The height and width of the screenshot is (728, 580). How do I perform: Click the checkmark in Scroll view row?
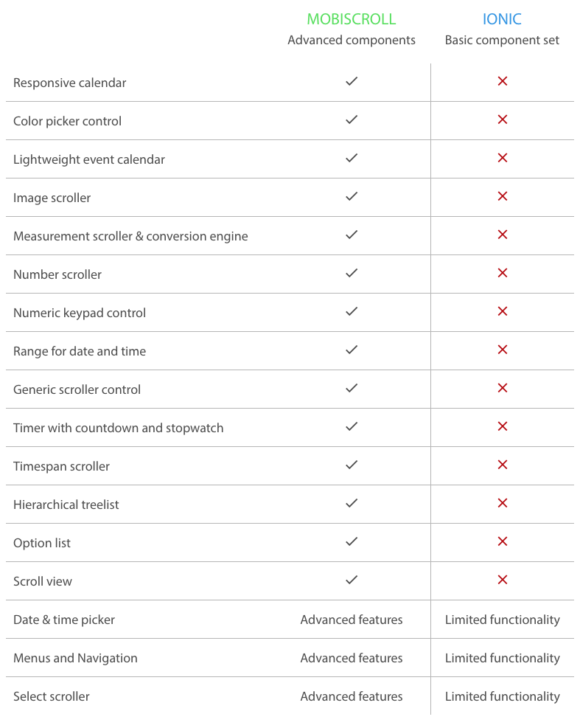click(x=352, y=580)
